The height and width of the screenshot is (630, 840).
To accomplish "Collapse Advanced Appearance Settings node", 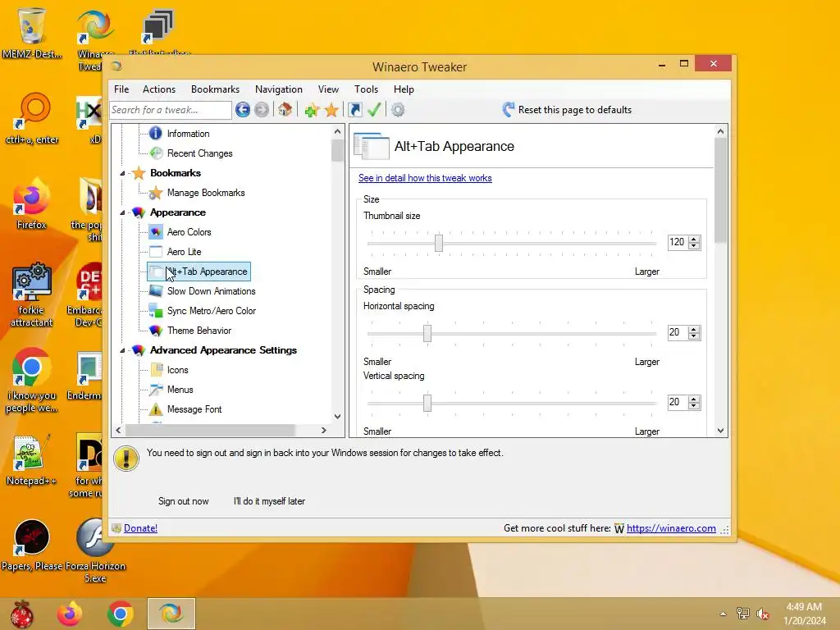I will 122,350.
